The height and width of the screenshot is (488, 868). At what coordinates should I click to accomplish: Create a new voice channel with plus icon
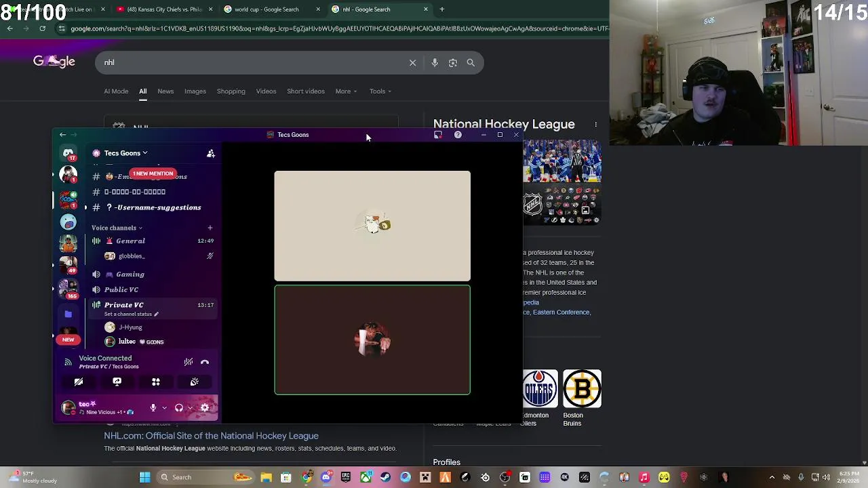[x=210, y=228]
